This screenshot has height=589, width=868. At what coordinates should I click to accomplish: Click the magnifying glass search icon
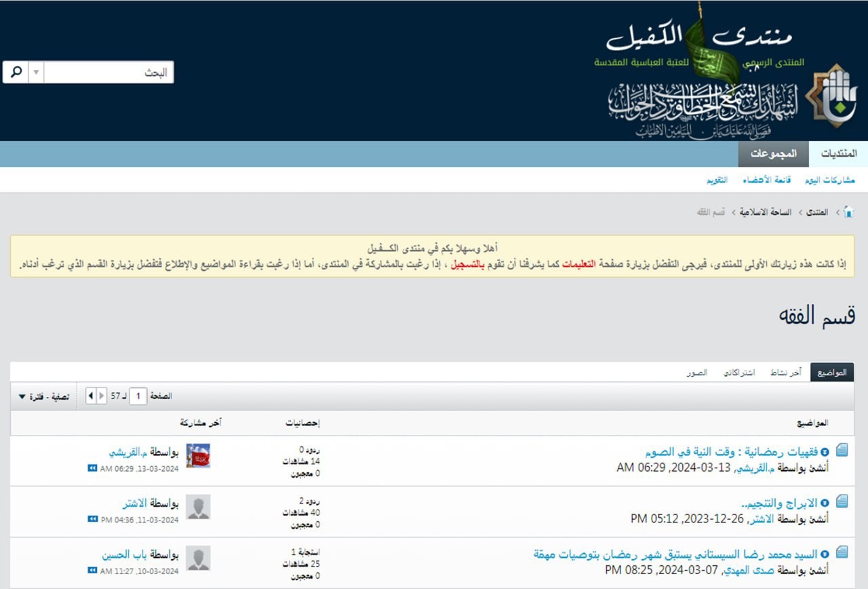click(16, 72)
